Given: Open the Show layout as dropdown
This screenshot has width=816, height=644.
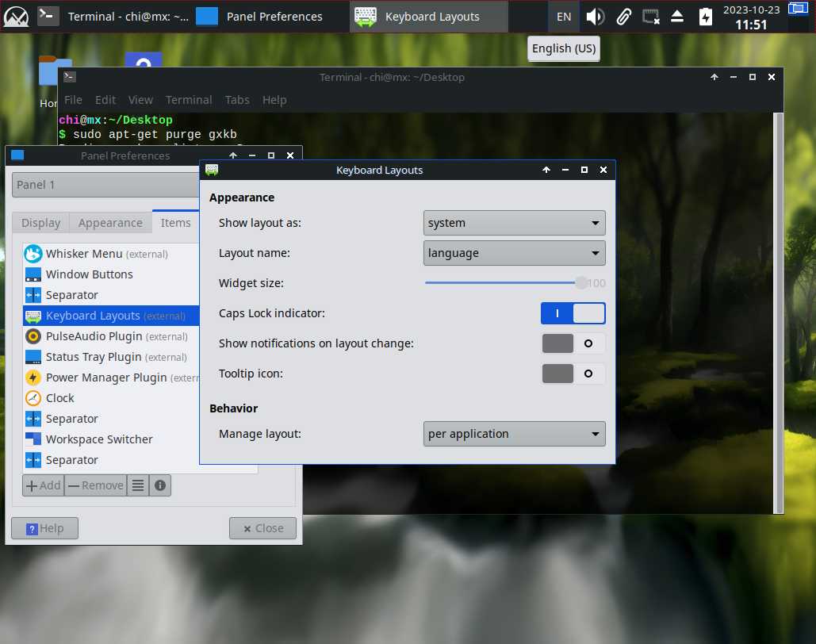Looking at the screenshot, I should pyautogui.click(x=514, y=223).
